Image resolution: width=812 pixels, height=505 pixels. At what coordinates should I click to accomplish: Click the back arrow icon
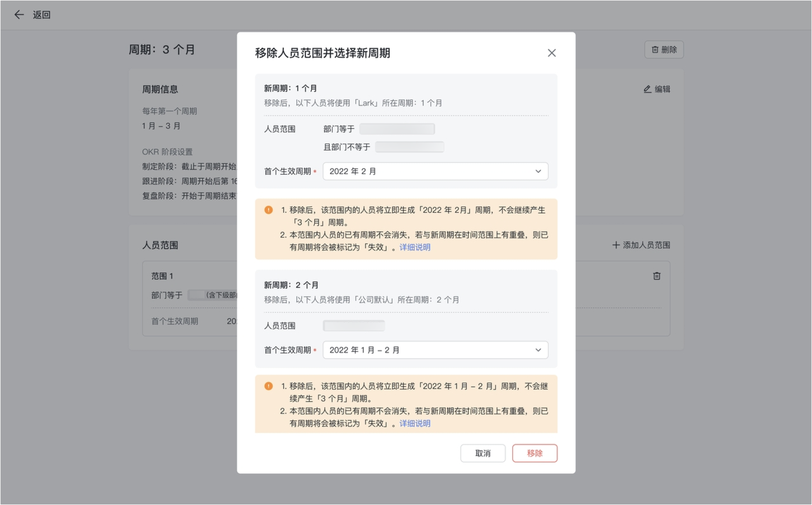[19, 15]
